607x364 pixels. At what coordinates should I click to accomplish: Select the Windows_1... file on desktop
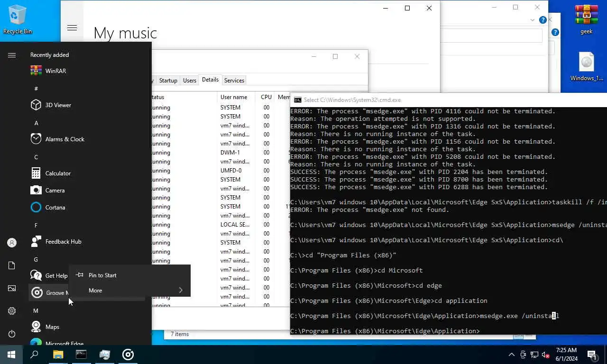pos(587,67)
